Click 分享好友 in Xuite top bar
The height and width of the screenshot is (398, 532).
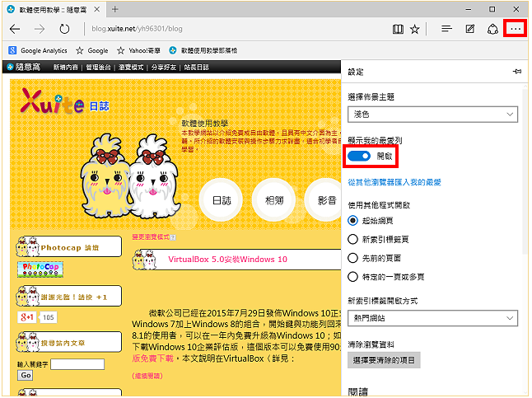click(x=164, y=68)
